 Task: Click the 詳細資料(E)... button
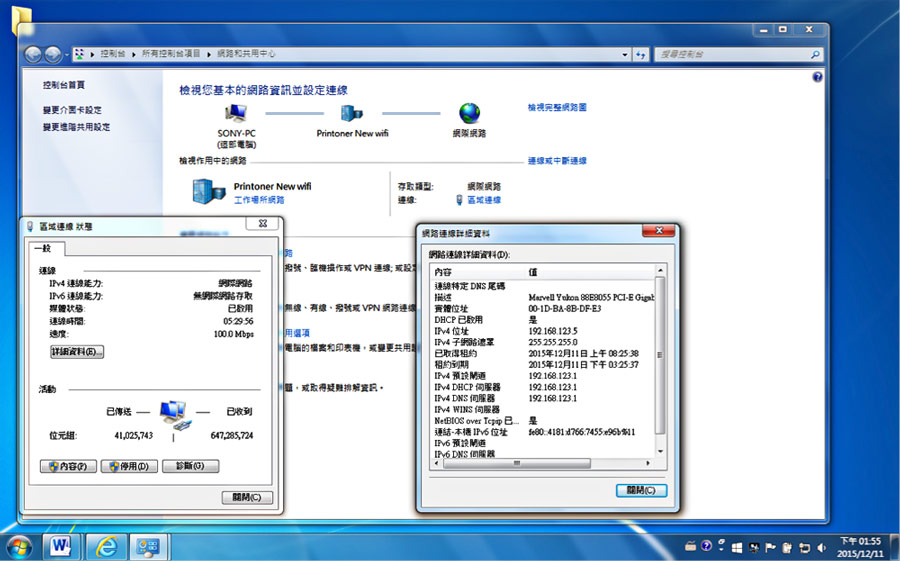click(x=77, y=351)
